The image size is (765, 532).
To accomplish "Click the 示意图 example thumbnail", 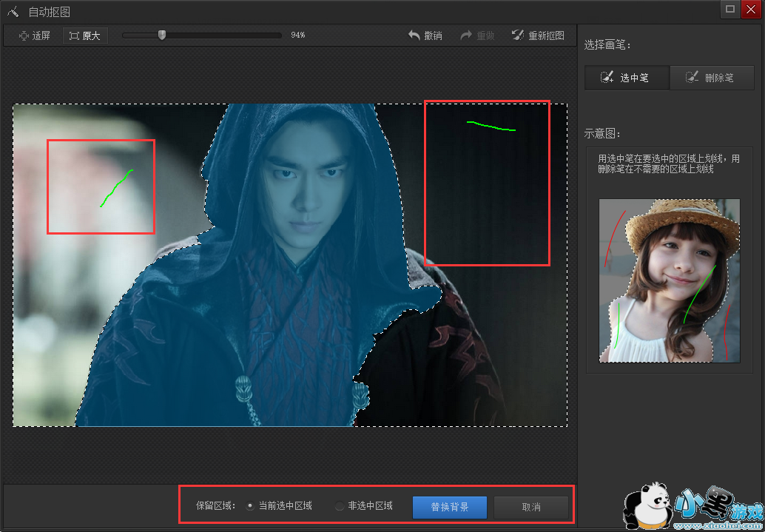I will tap(670, 280).
